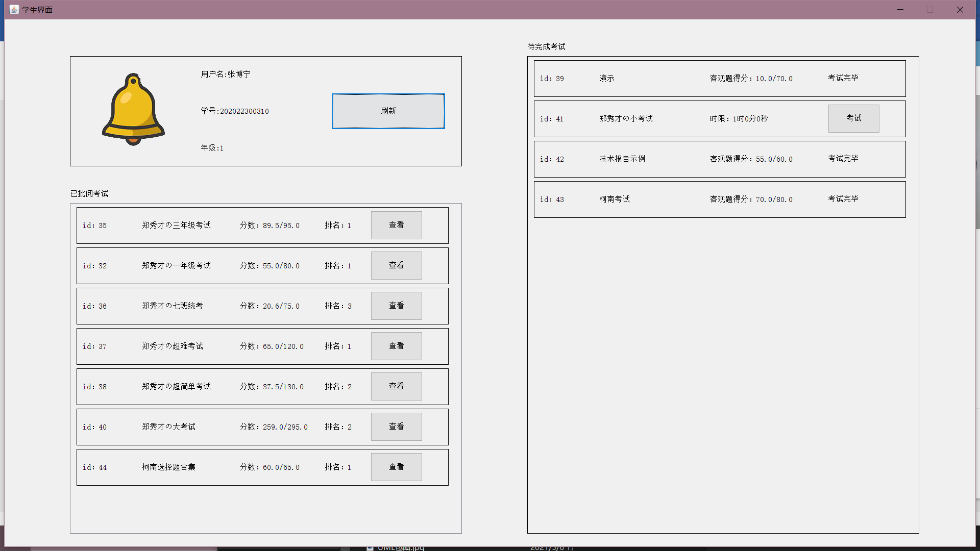Click the 学号 student number text
This screenshot has height=551, width=980.
coord(235,111)
